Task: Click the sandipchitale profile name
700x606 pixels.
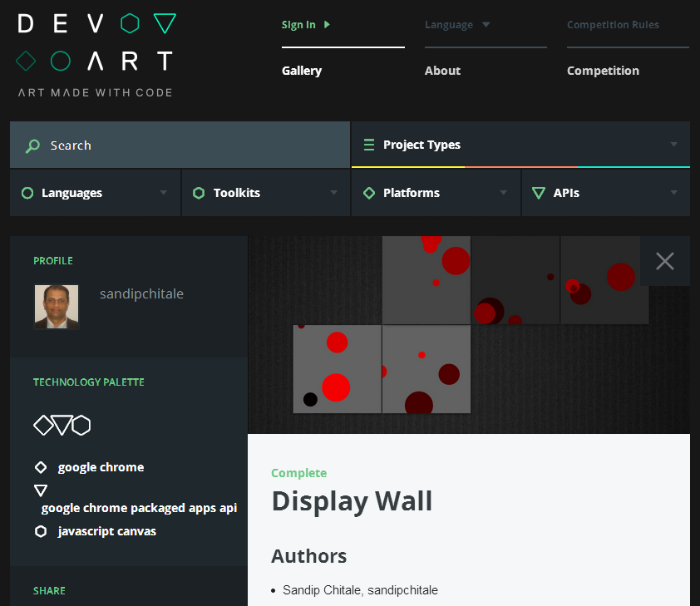Action: click(x=141, y=293)
